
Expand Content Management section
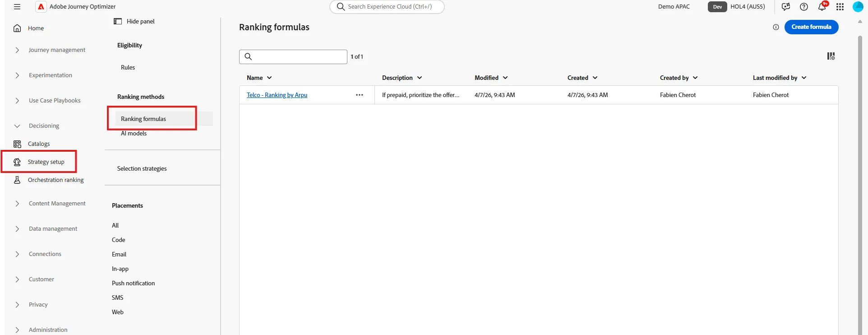click(17, 204)
